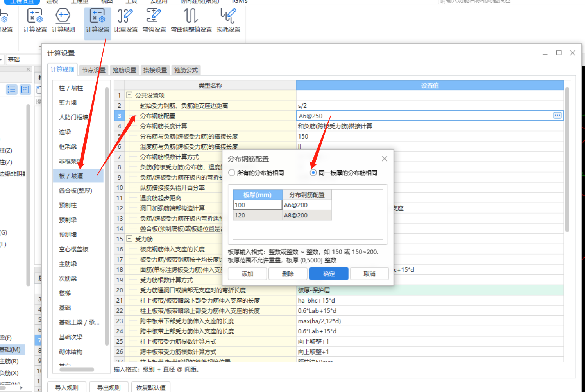Click value s/2 in row 2

(430, 105)
